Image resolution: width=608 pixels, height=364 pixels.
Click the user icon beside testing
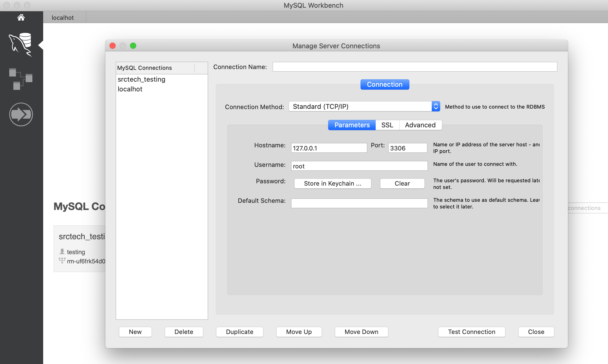[x=62, y=252]
